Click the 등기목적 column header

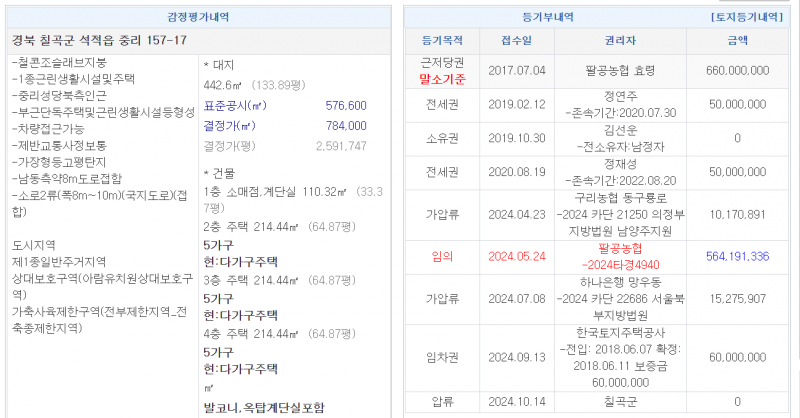tap(442, 41)
